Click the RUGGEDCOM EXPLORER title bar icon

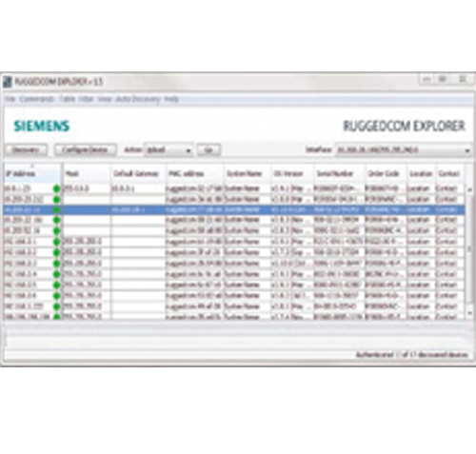click(x=7, y=82)
